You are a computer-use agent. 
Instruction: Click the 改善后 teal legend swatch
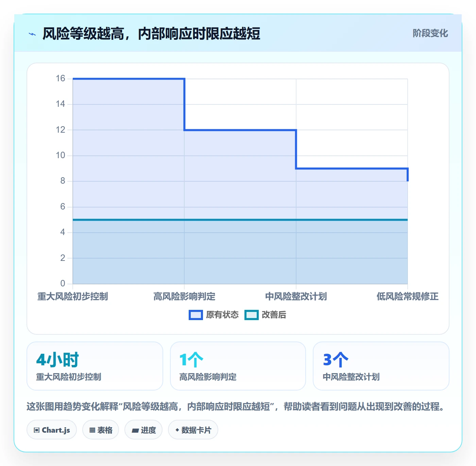pyautogui.click(x=252, y=315)
